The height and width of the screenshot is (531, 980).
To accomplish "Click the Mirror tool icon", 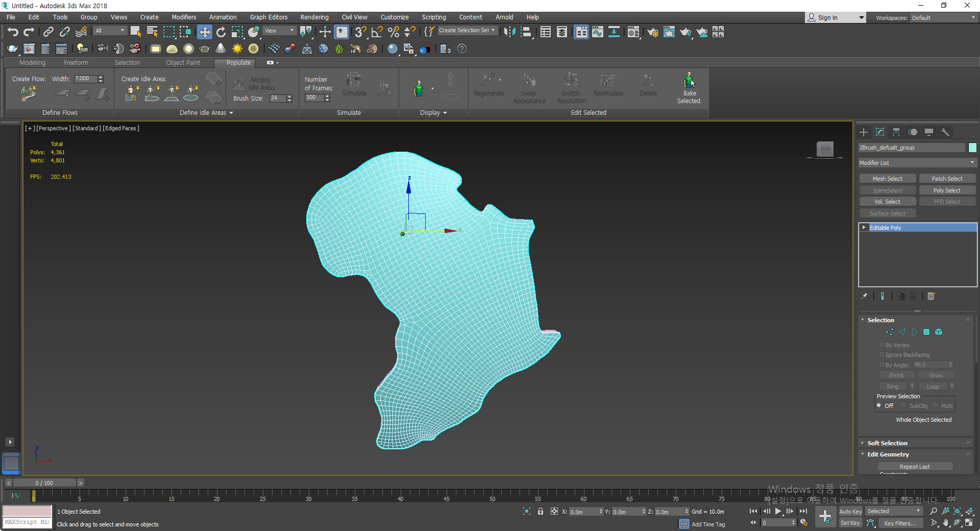I will (x=509, y=32).
